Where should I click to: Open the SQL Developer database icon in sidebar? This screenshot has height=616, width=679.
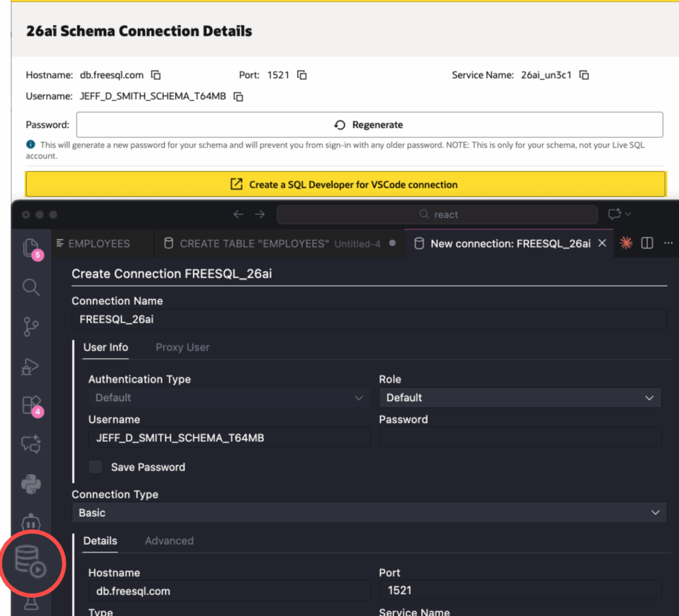tap(32, 561)
